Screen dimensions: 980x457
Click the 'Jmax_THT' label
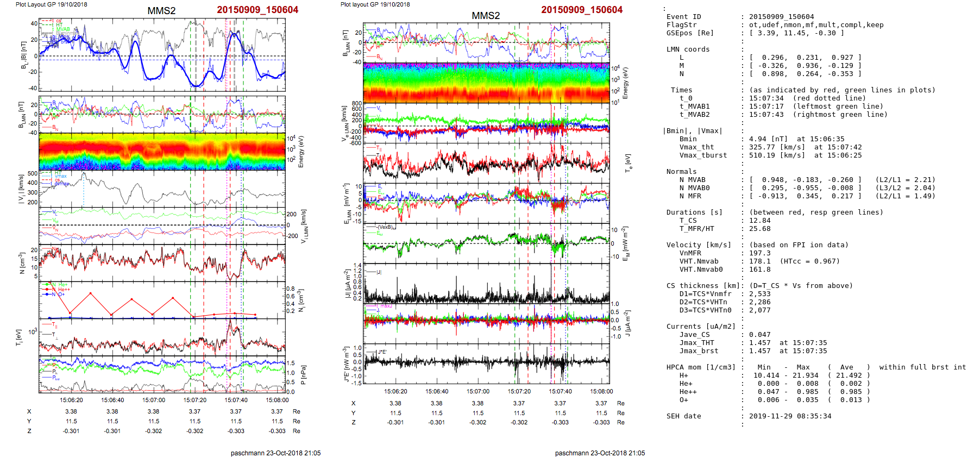coord(697,343)
